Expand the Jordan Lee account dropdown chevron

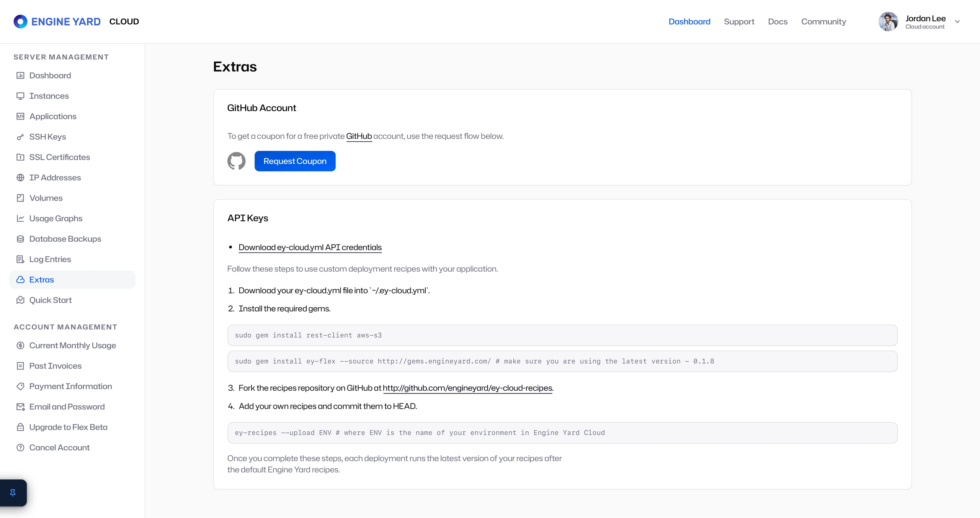tap(957, 22)
